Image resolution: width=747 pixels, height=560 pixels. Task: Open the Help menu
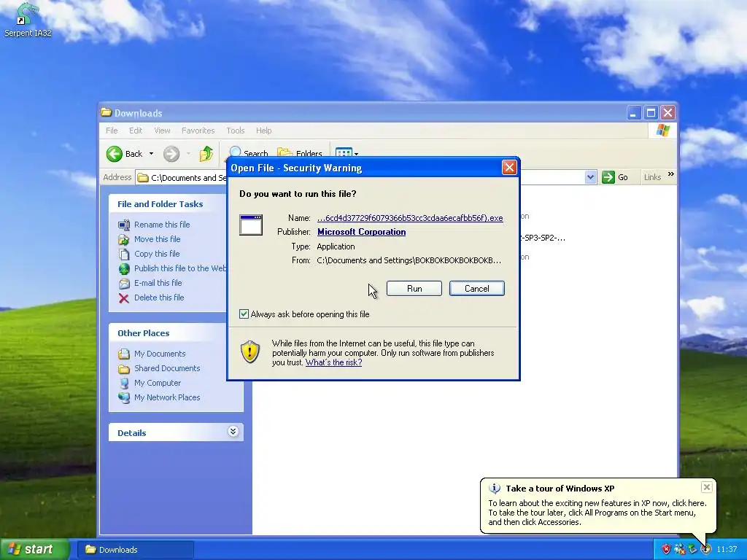(x=263, y=131)
